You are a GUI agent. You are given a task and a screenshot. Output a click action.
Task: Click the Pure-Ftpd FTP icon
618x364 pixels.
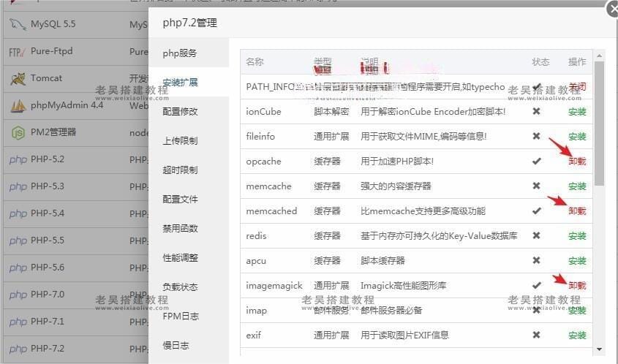coord(17,52)
